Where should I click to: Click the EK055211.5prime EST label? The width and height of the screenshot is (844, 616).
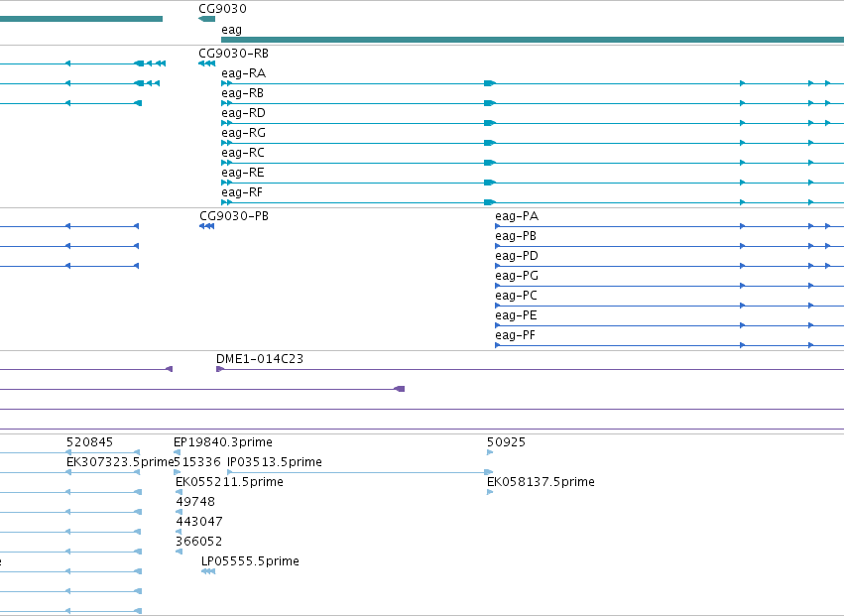(x=229, y=482)
